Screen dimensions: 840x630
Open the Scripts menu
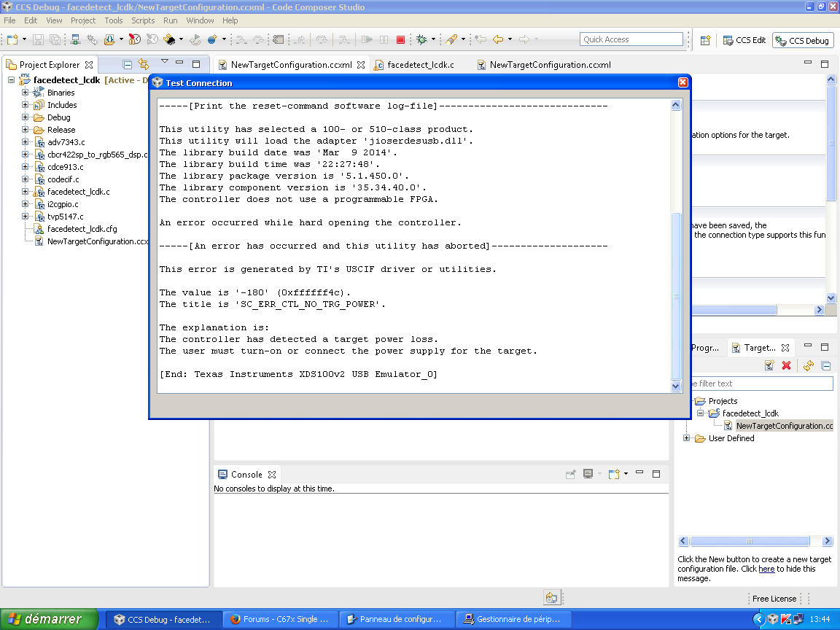pos(143,20)
